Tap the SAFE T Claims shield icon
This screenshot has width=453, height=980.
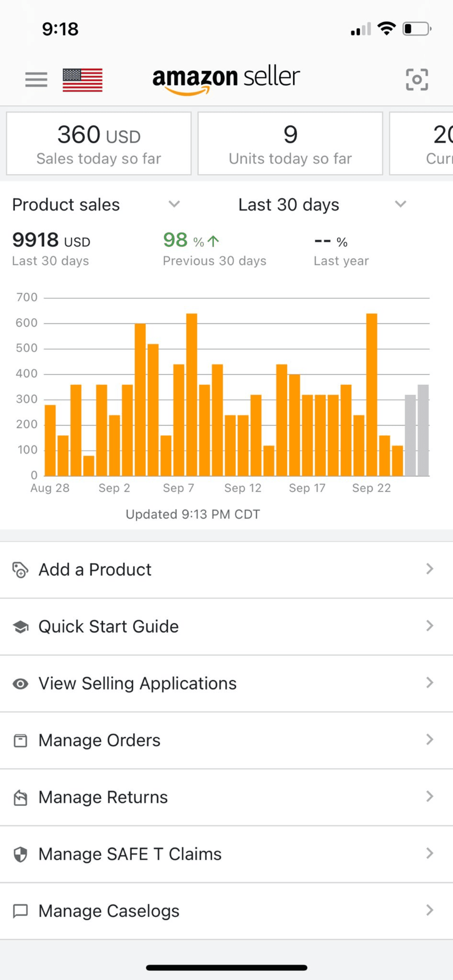[20, 854]
